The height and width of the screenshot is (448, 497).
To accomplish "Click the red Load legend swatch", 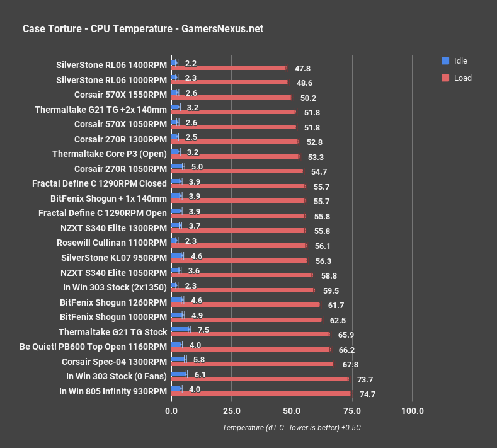I will [x=445, y=78].
